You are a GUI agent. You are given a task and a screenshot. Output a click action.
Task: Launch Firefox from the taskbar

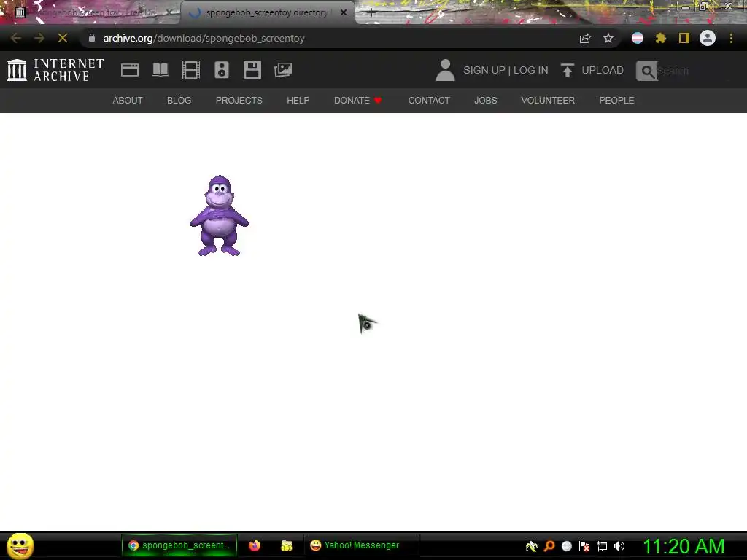tap(255, 545)
